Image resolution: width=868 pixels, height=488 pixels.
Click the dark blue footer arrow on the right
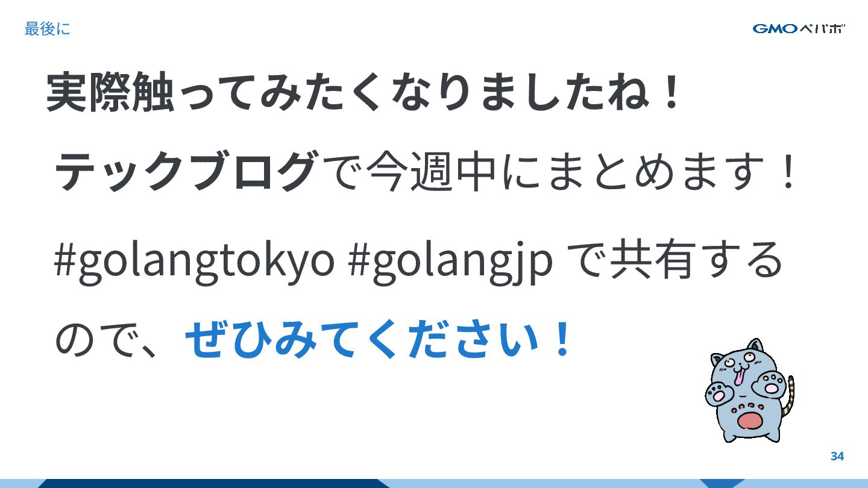click(722, 483)
